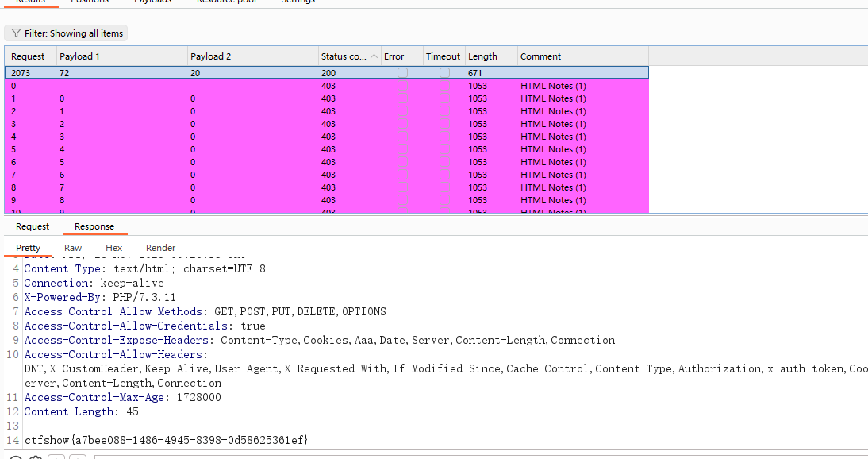Select the Raw view tab
The width and height of the screenshot is (868, 459).
73,248
